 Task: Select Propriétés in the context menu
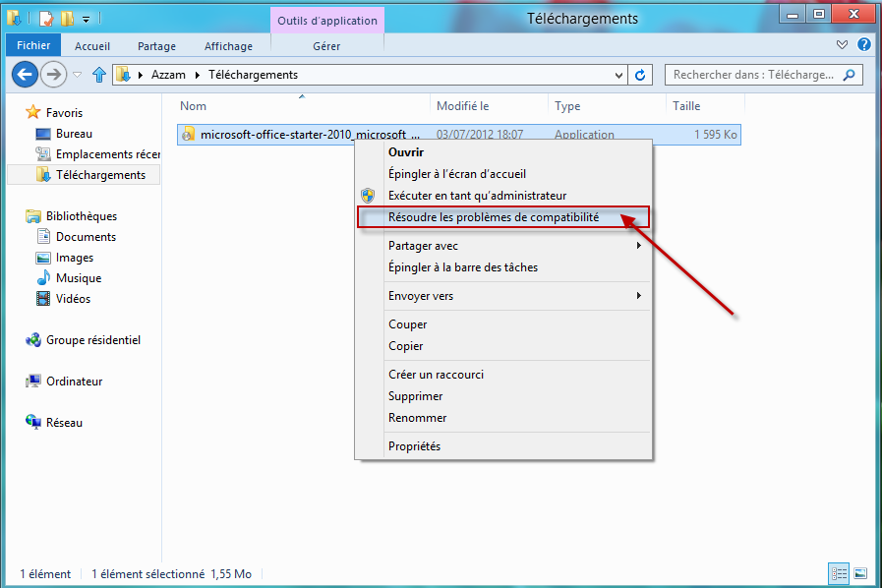[414, 446]
